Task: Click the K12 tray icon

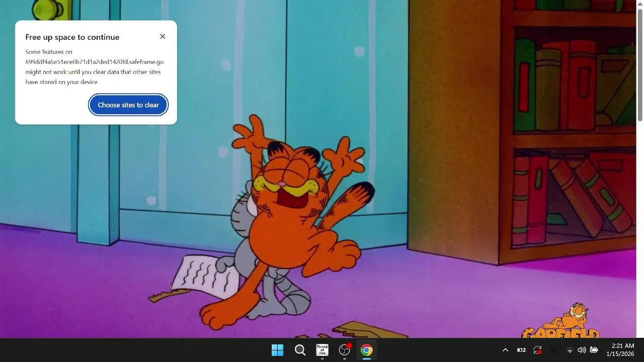Action: (x=521, y=350)
